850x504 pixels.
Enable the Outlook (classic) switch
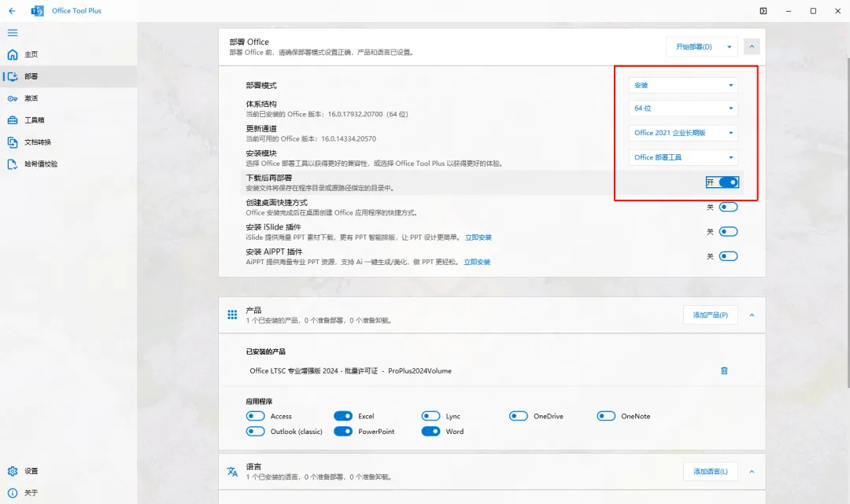(255, 432)
